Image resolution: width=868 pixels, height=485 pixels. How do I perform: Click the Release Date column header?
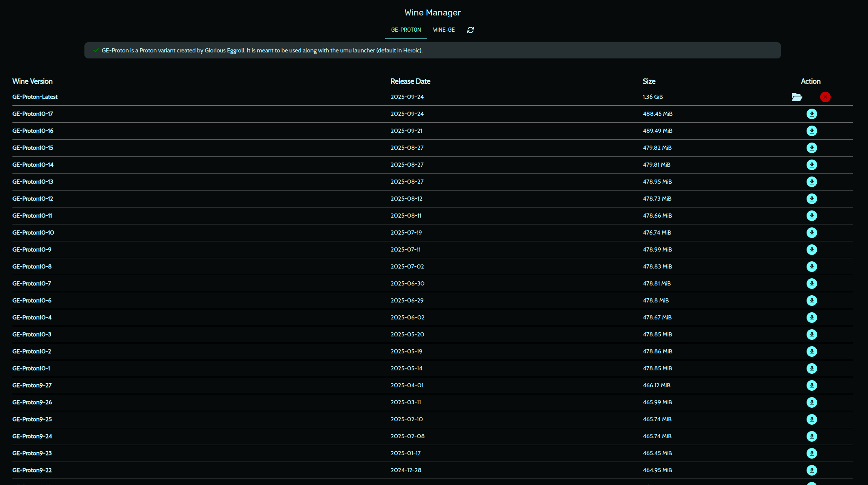[x=410, y=81]
